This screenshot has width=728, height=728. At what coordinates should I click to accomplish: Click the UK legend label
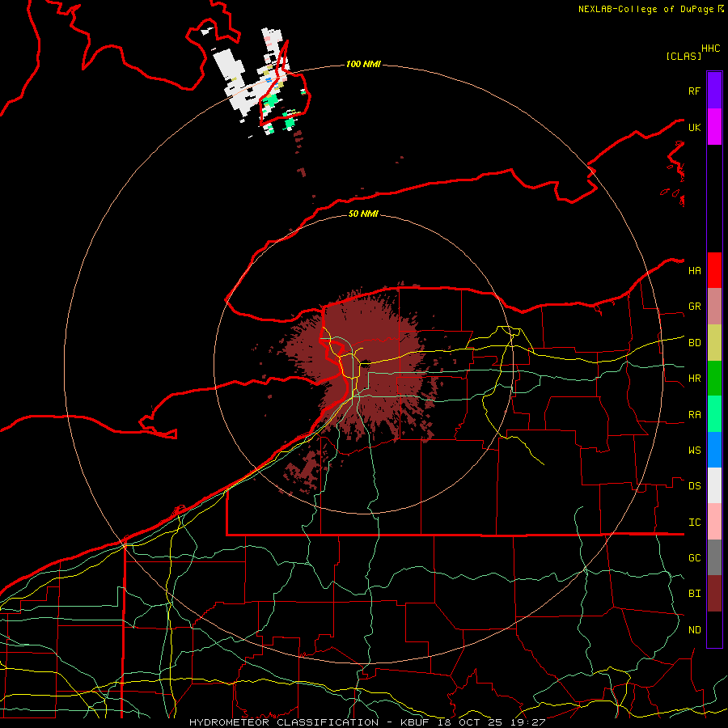(x=694, y=127)
